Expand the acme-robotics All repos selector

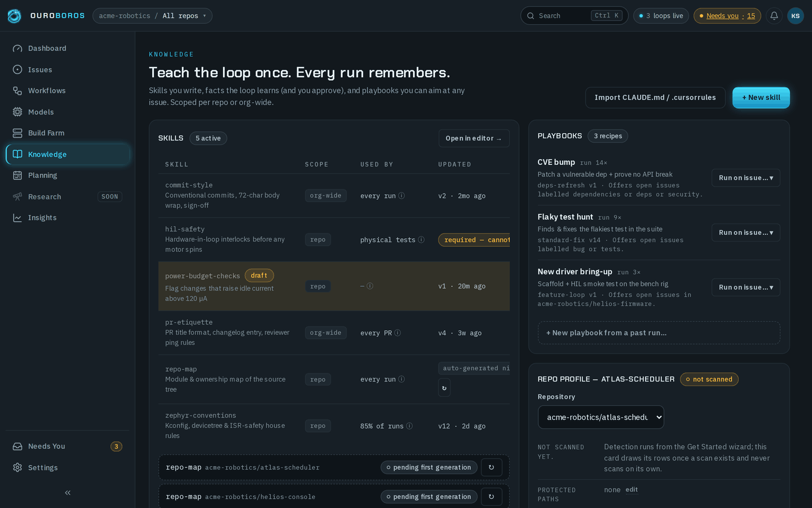152,16
